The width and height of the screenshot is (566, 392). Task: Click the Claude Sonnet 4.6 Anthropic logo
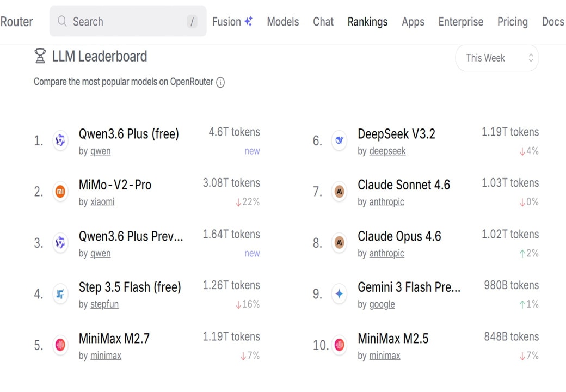(339, 192)
